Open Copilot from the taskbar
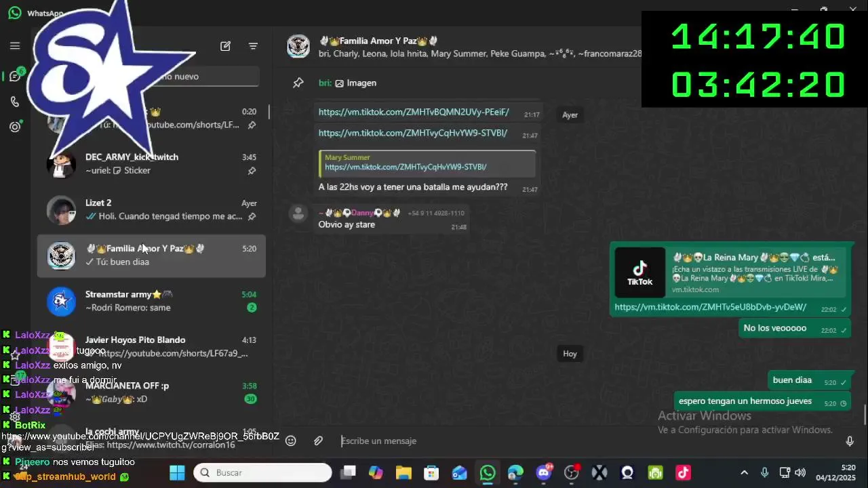868x488 pixels. pos(376,472)
